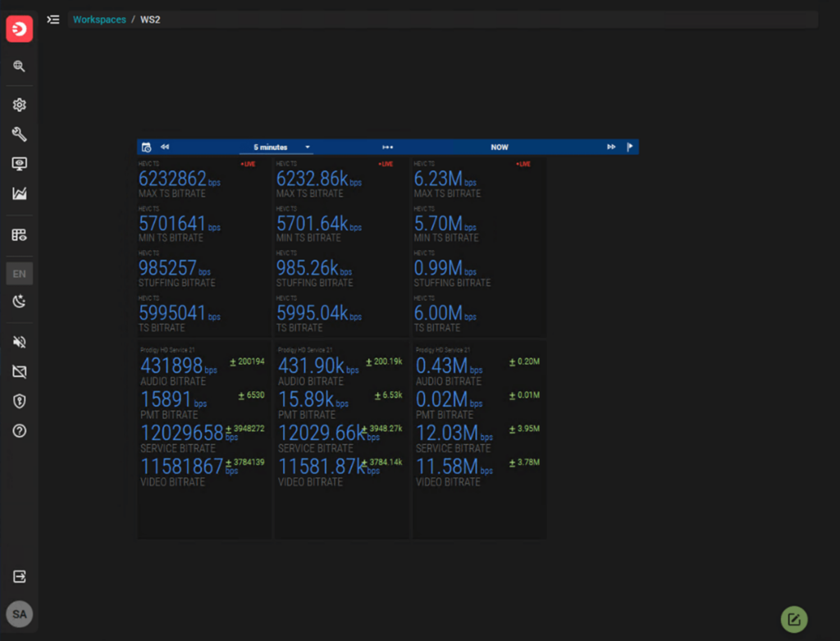840x641 pixels.
Task: Select the 11581867 video bitrate value
Action: pos(181,467)
